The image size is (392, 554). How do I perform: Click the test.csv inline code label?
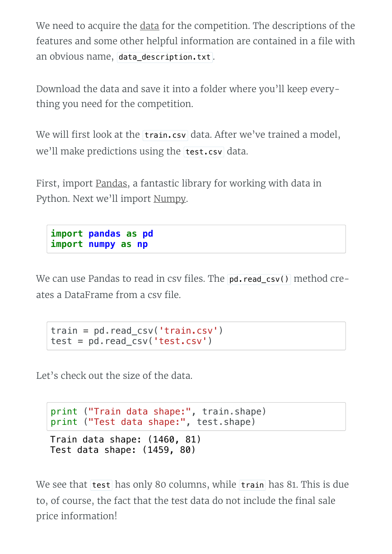point(204,152)
